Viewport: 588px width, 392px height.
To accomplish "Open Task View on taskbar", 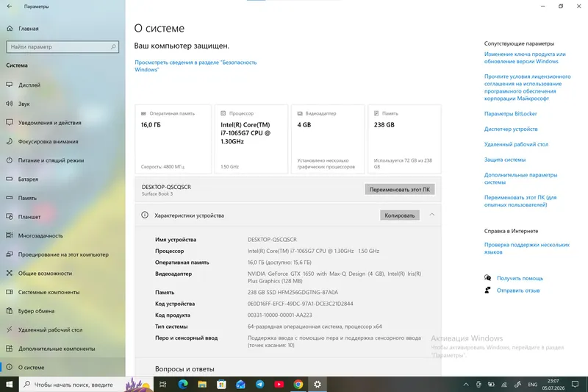I will 162,385.
